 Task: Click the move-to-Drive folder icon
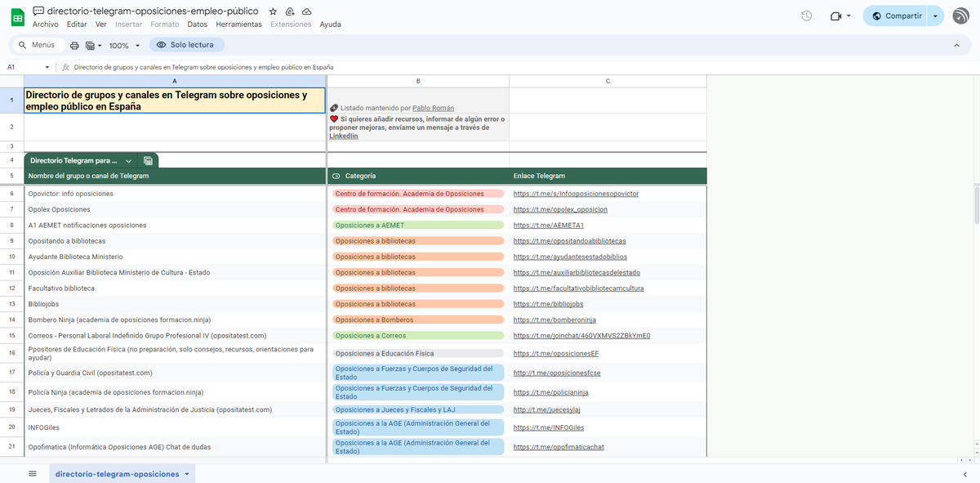click(290, 11)
